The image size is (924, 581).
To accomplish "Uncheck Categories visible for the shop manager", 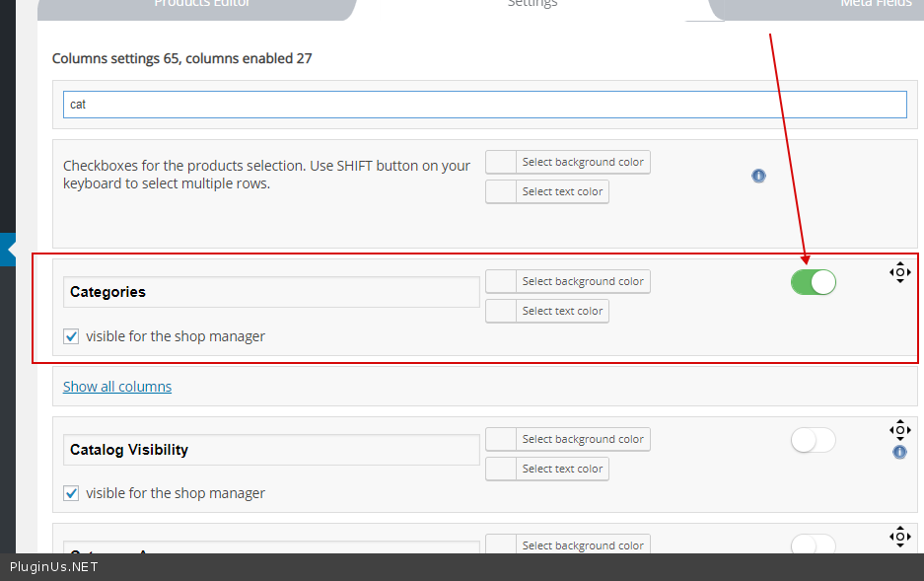I will click(71, 336).
